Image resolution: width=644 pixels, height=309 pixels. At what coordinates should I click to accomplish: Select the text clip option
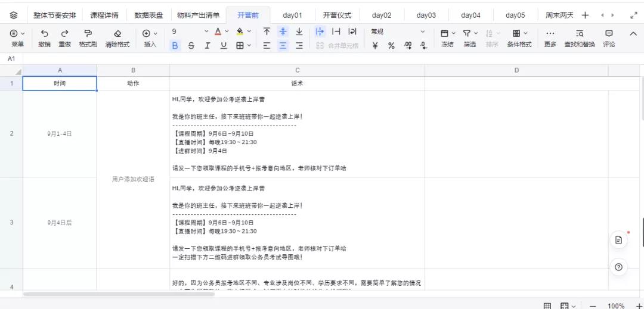click(336, 32)
